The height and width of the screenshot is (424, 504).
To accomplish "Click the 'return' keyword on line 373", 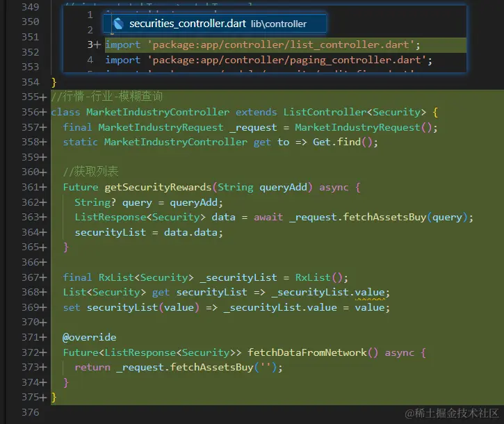I will point(92,368).
